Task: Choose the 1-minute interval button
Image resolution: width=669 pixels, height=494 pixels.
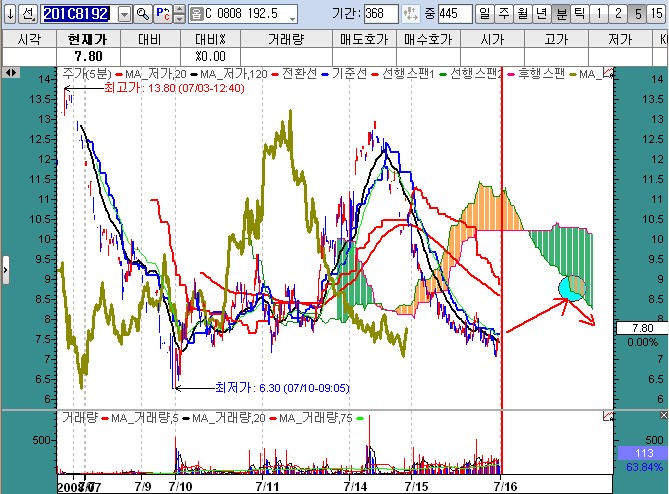Action: coord(597,15)
